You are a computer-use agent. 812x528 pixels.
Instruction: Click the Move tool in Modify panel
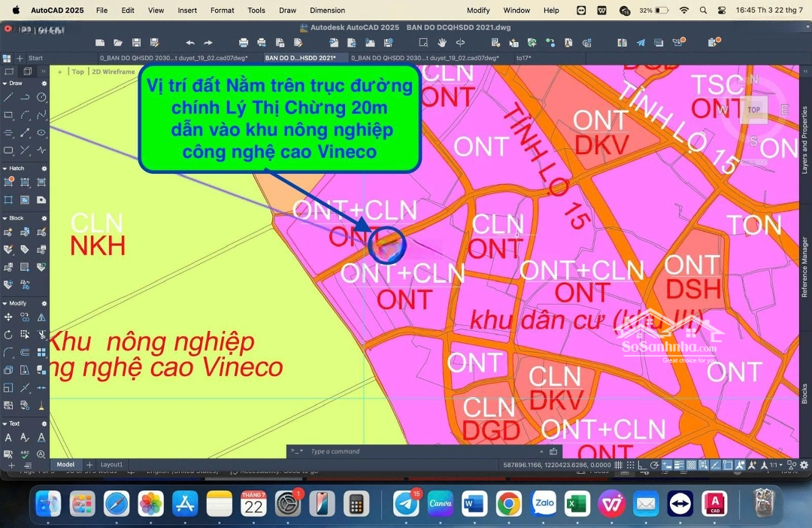(8, 317)
